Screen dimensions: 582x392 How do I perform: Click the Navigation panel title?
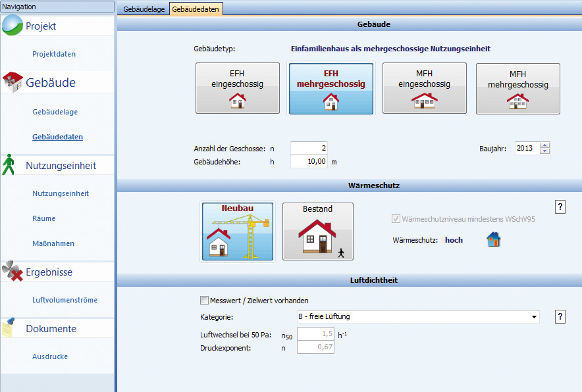click(x=57, y=7)
